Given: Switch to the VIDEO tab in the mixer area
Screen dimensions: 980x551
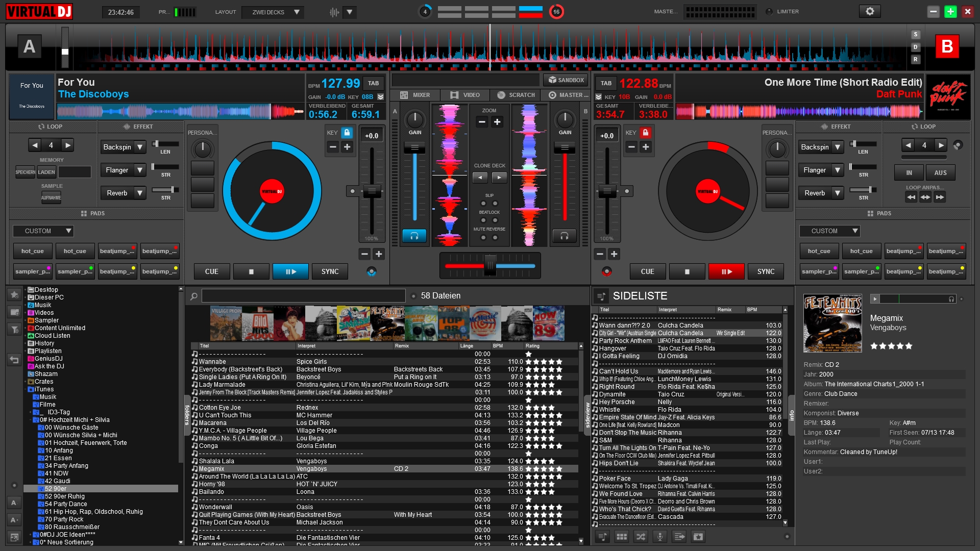Looking at the screenshot, I should (x=464, y=95).
